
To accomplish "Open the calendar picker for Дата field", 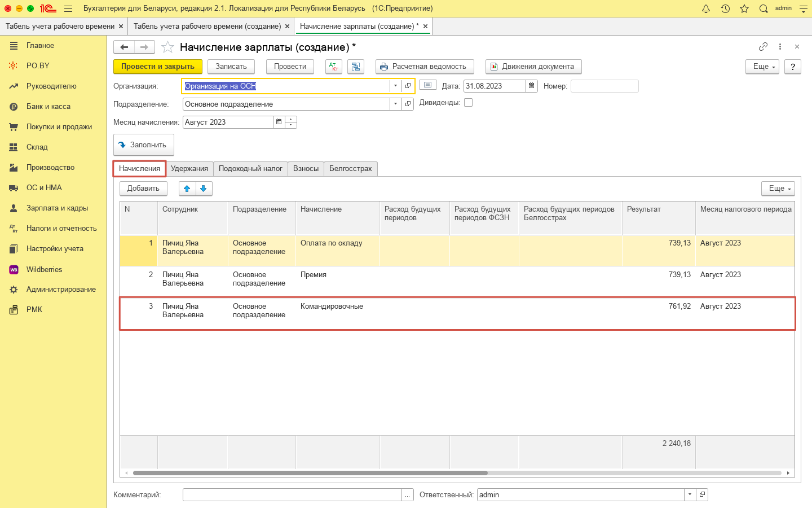I will coord(531,86).
